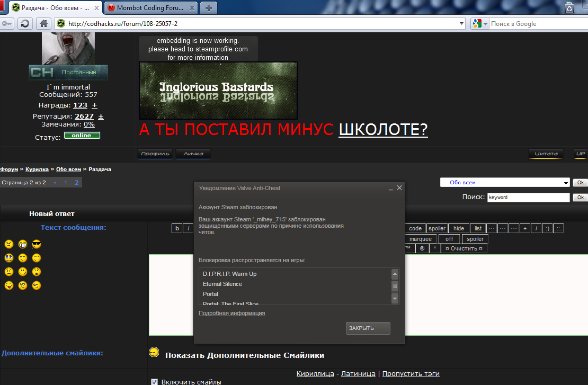Click the password wand key icon
The width and height of the screenshot is (588, 385).
click(7, 24)
